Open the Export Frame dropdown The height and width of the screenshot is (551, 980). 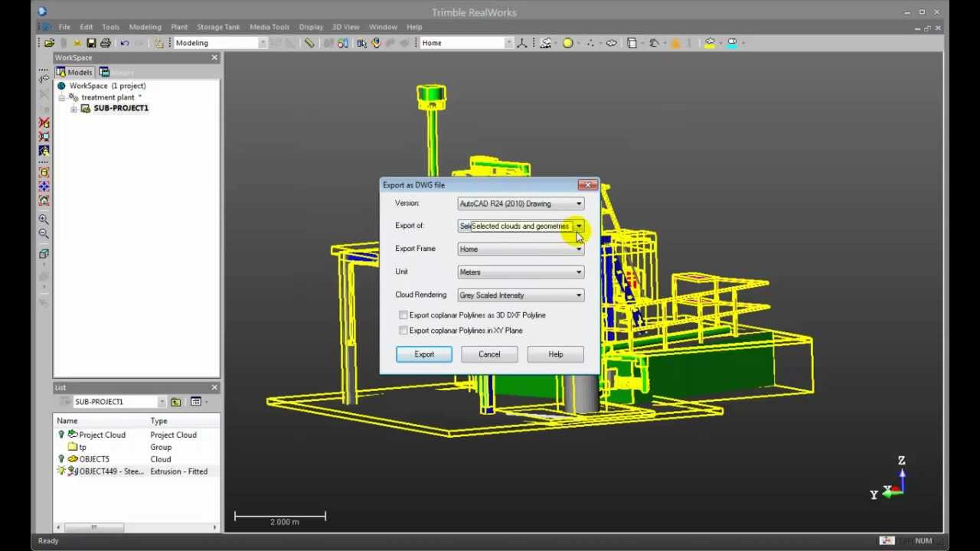point(521,249)
